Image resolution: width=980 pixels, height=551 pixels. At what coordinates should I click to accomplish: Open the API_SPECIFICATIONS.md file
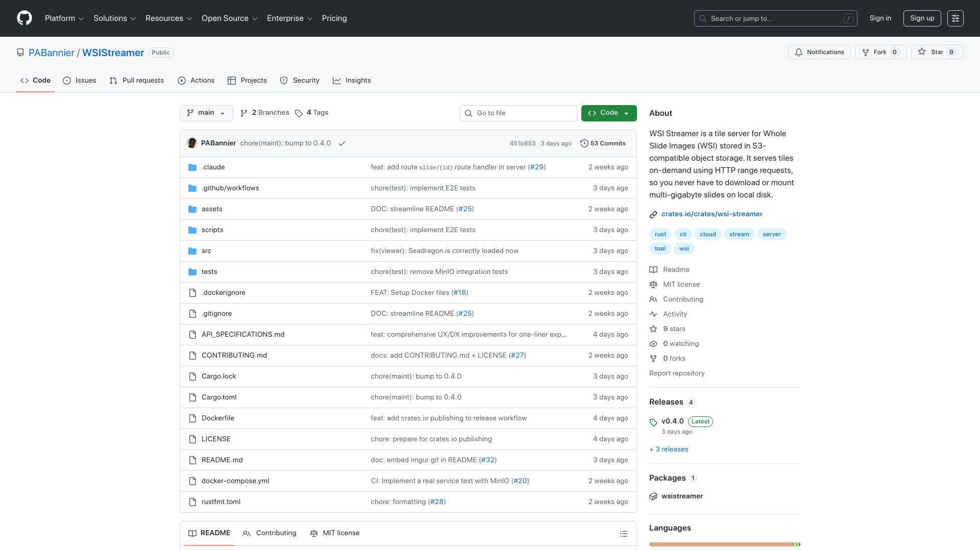[x=243, y=335]
